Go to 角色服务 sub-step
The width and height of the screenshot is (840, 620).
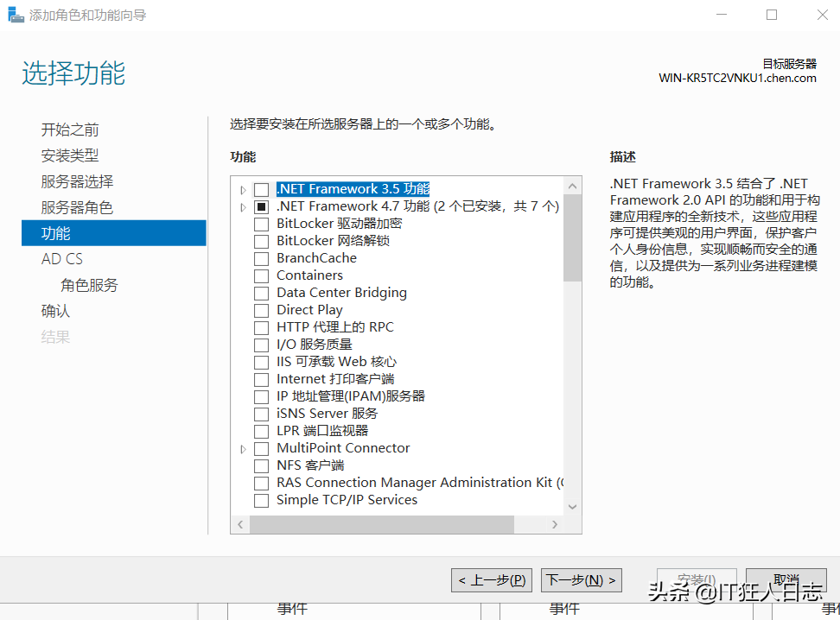(89, 285)
